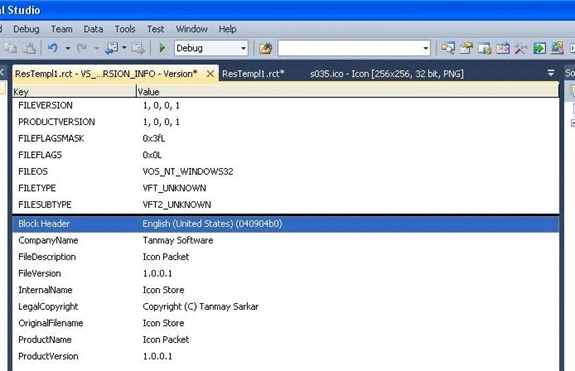This screenshot has width=575, height=371.
Task: Switch to the ResTempl1.rct* tab
Action: pos(253,74)
